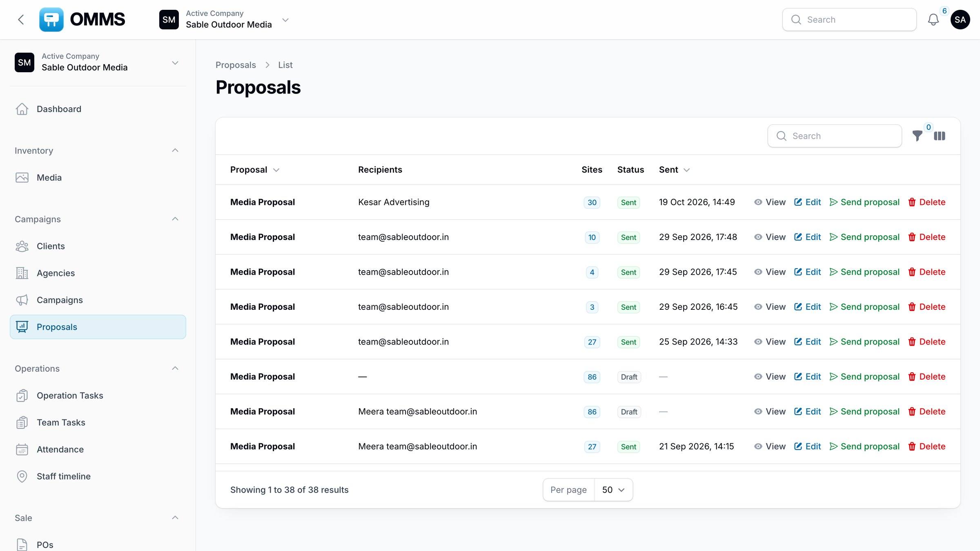Image resolution: width=980 pixels, height=551 pixels.
Task: Click the global Search field in header
Action: 849,20
